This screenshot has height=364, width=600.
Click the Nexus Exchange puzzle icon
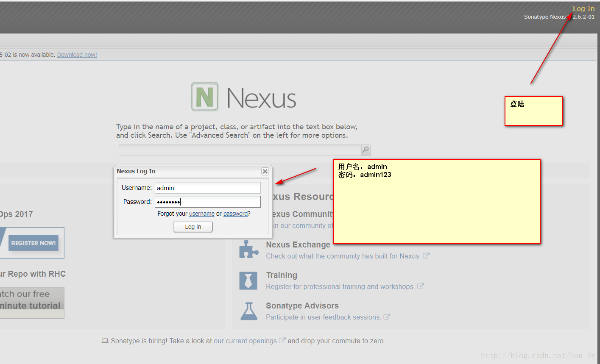(248, 249)
